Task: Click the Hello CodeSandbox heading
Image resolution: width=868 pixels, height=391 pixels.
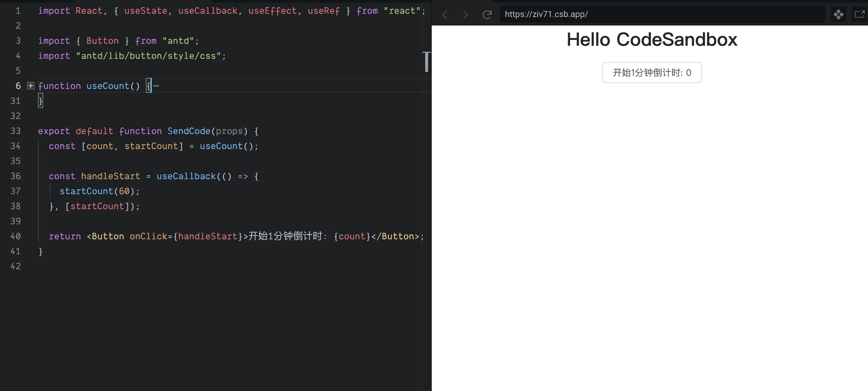Action: (x=652, y=40)
